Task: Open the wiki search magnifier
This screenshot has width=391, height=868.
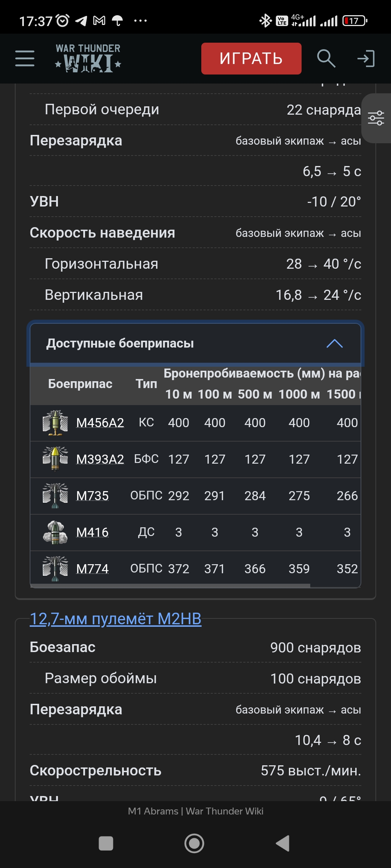Action: (x=326, y=59)
